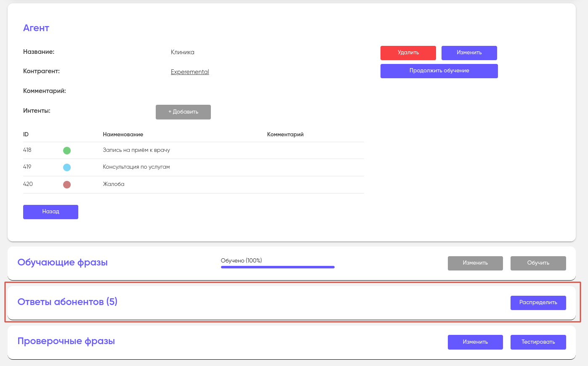The height and width of the screenshot is (366, 588).
Task: Click the Распределить button
Action: [538, 303]
